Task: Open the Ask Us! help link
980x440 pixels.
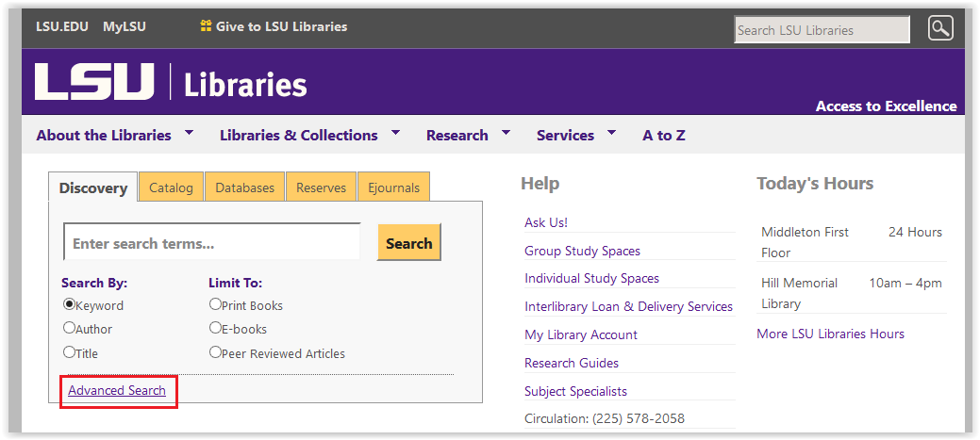Action: (x=546, y=222)
